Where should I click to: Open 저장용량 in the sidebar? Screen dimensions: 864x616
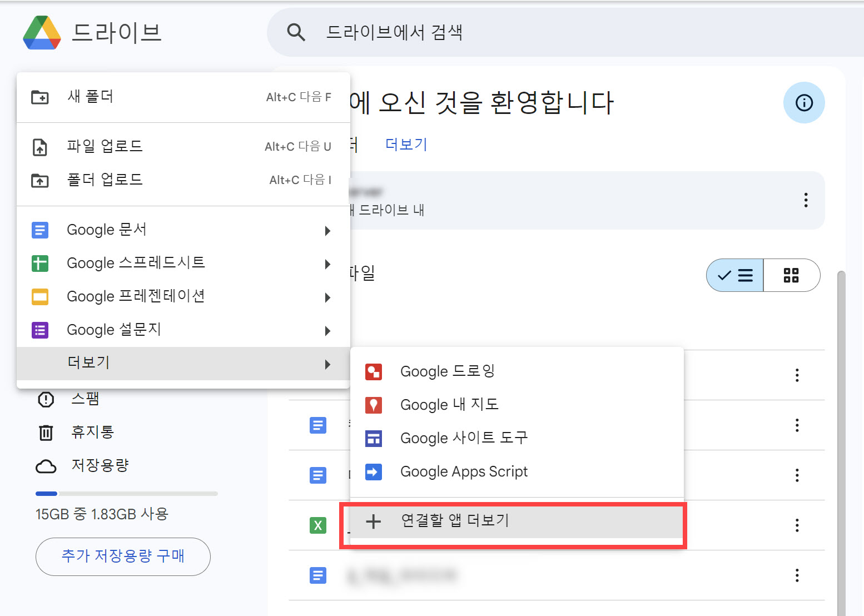[100, 465]
